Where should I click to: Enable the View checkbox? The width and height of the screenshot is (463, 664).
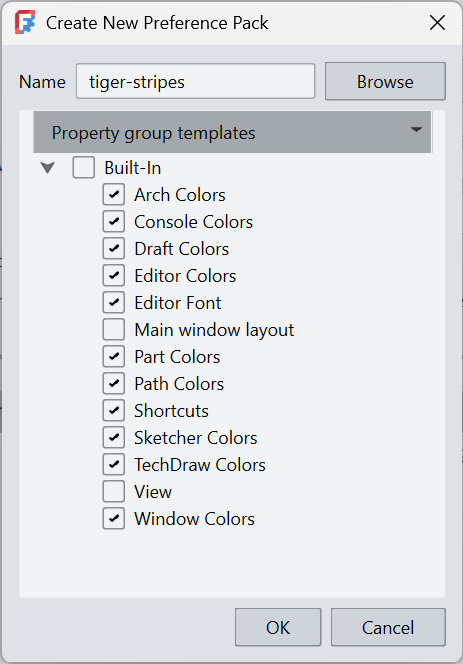114,492
